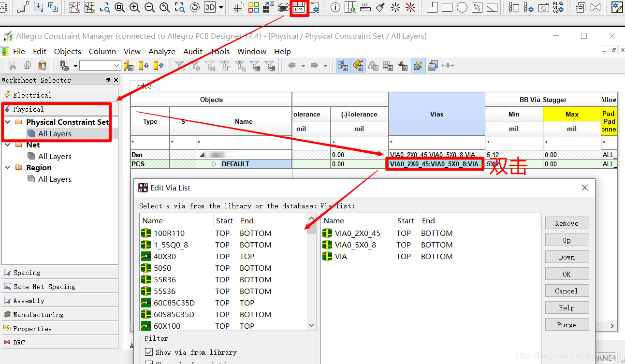Screen dimensions: 625x364
Task: Click the zoom fit magnifier icon
Action: pos(120,8)
